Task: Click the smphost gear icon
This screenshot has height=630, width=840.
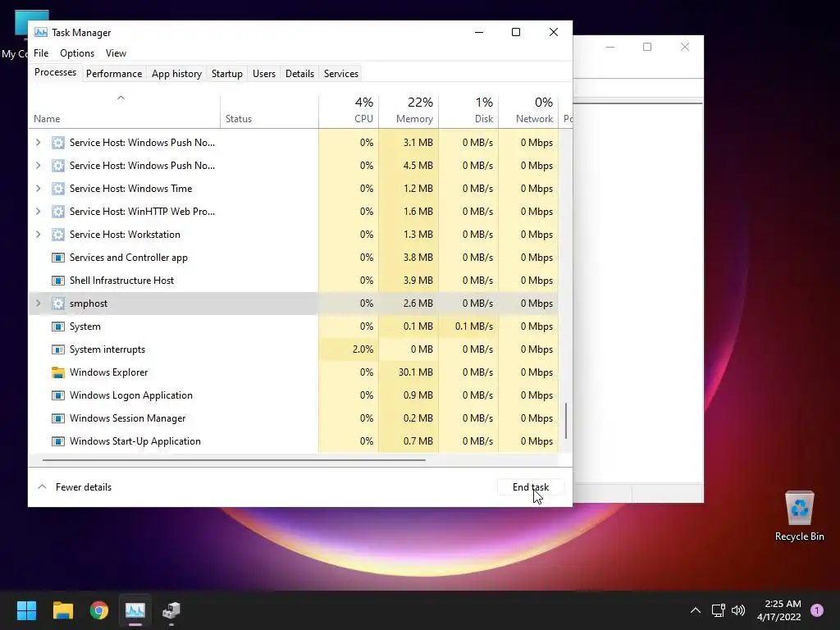Action: click(x=58, y=304)
